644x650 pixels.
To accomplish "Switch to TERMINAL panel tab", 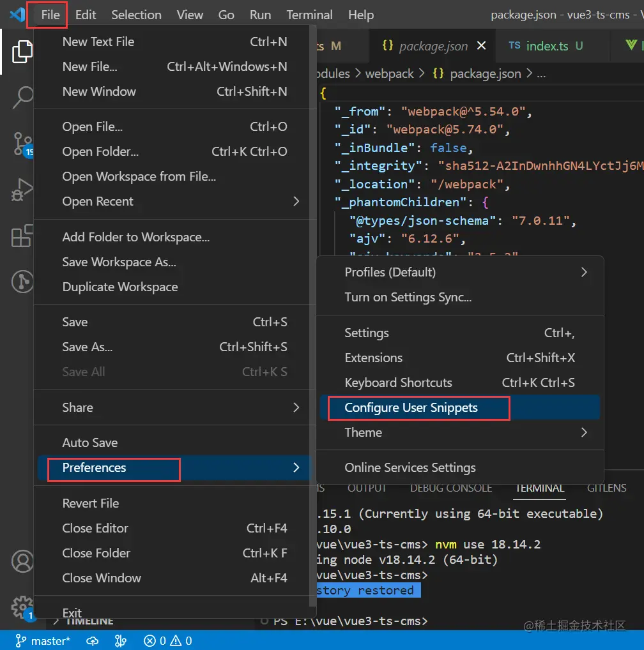I will tap(539, 488).
